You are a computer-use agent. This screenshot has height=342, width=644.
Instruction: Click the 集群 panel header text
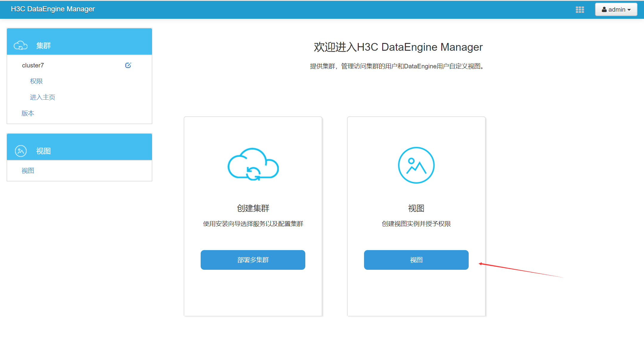coord(44,46)
